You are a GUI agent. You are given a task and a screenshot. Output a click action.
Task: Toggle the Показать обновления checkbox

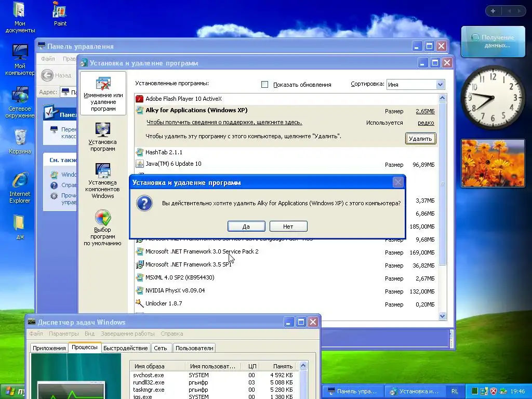264,85
